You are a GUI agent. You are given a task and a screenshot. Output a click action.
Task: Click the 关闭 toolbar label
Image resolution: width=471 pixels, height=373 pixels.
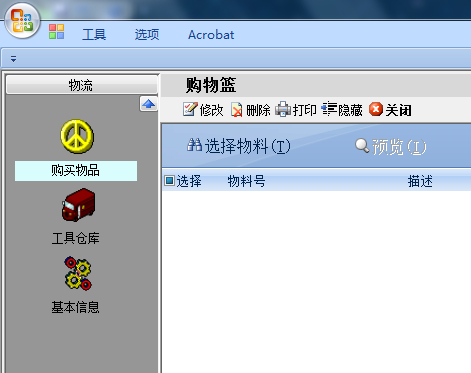tap(398, 110)
